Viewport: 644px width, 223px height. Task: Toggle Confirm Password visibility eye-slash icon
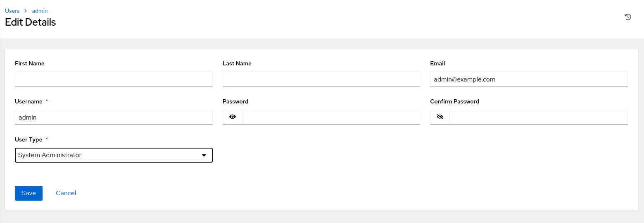tap(440, 117)
